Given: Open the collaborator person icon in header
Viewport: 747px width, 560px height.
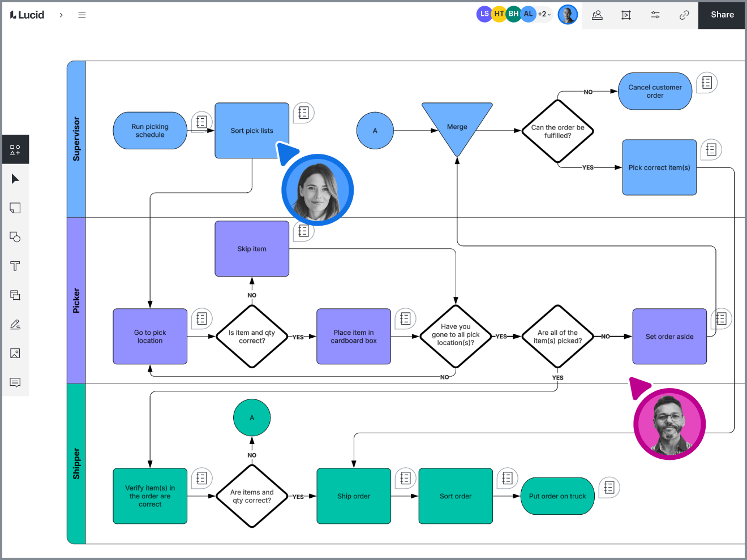Looking at the screenshot, I should tap(597, 15).
